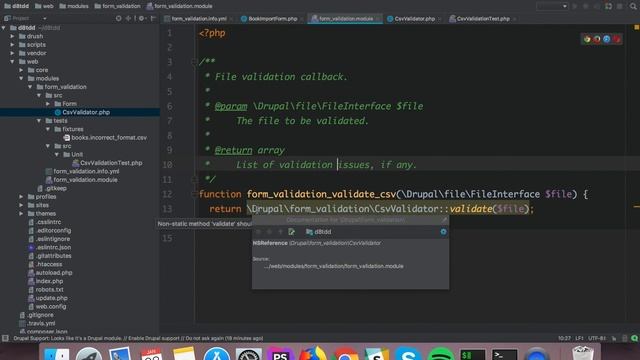640x360 pixels.
Task: Open Project panel settings gear
Action: [x=141, y=18]
